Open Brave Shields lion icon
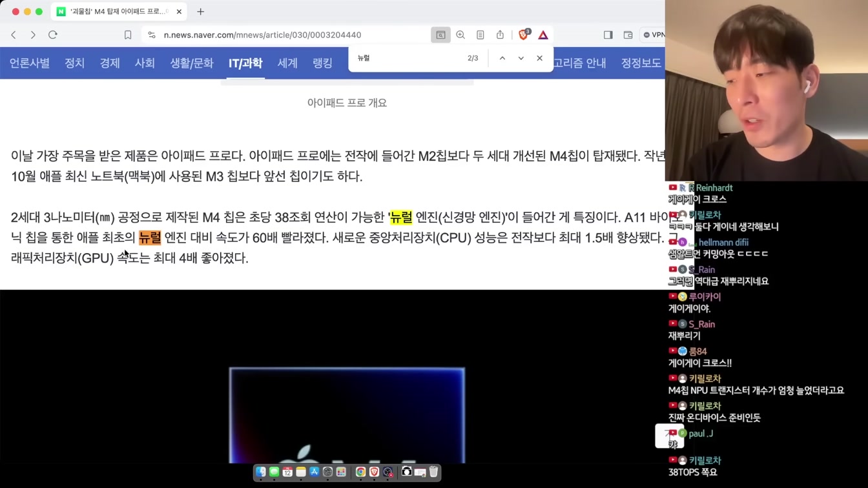The width and height of the screenshot is (868, 488). coord(524,35)
